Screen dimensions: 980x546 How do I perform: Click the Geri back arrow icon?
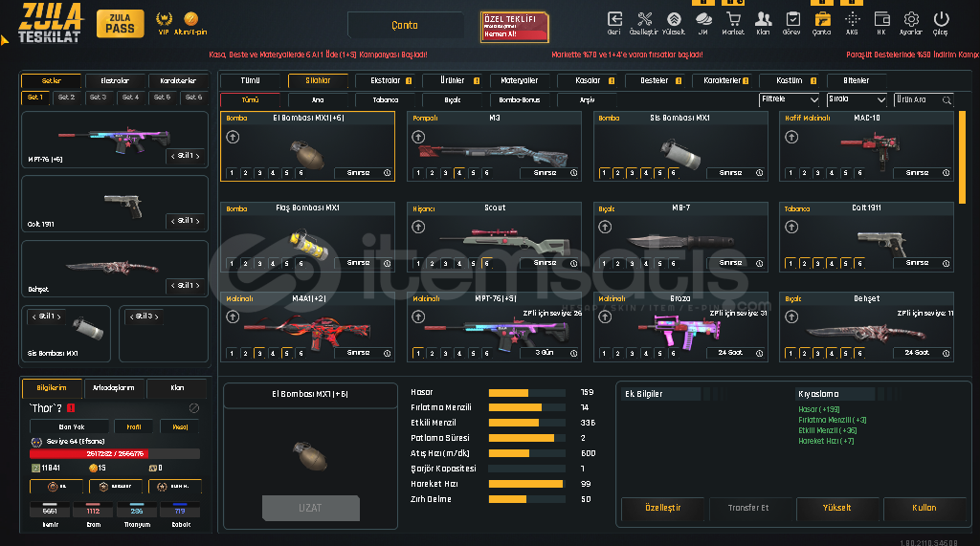click(614, 19)
